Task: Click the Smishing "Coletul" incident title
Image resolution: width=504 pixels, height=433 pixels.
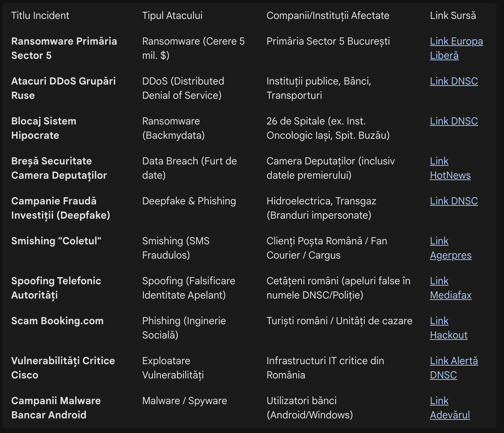Action: click(56, 241)
